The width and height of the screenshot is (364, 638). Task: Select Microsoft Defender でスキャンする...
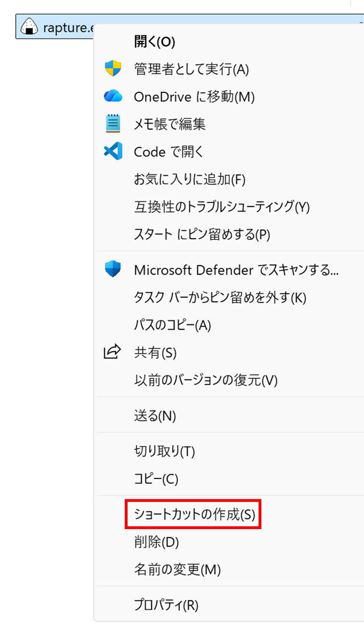tap(236, 270)
